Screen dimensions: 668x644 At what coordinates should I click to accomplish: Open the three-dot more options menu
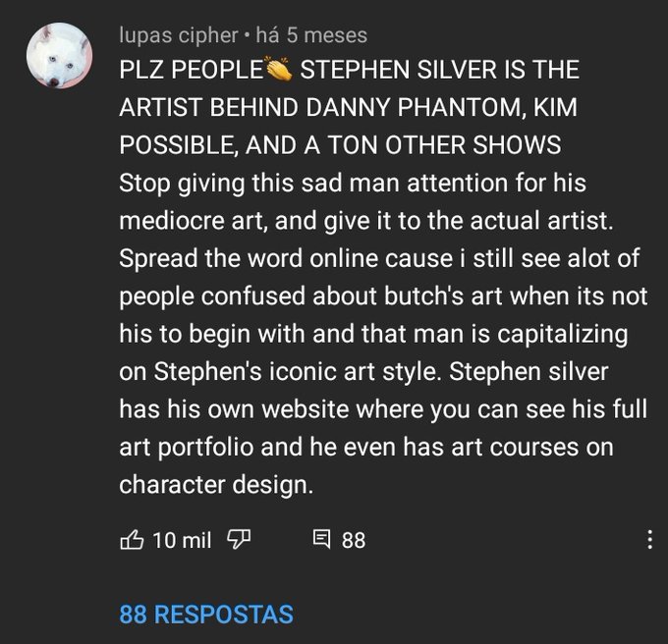649,539
